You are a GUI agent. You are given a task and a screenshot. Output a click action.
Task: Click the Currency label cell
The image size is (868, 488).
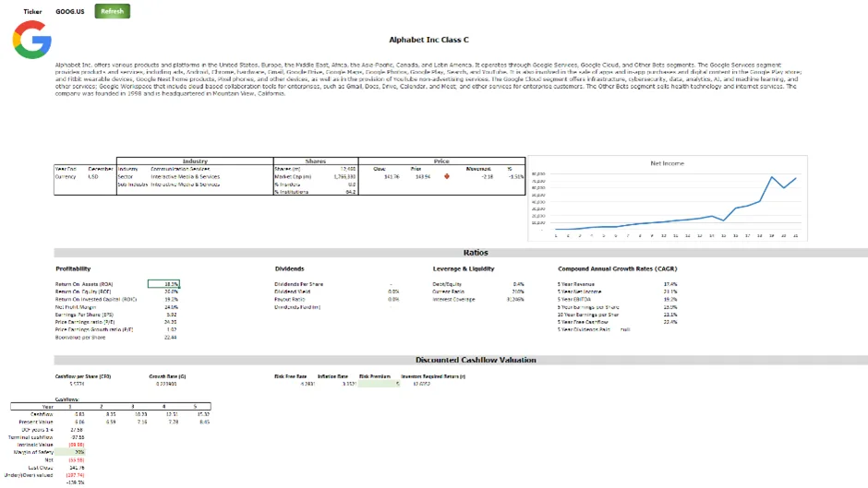[x=66, y=177]
